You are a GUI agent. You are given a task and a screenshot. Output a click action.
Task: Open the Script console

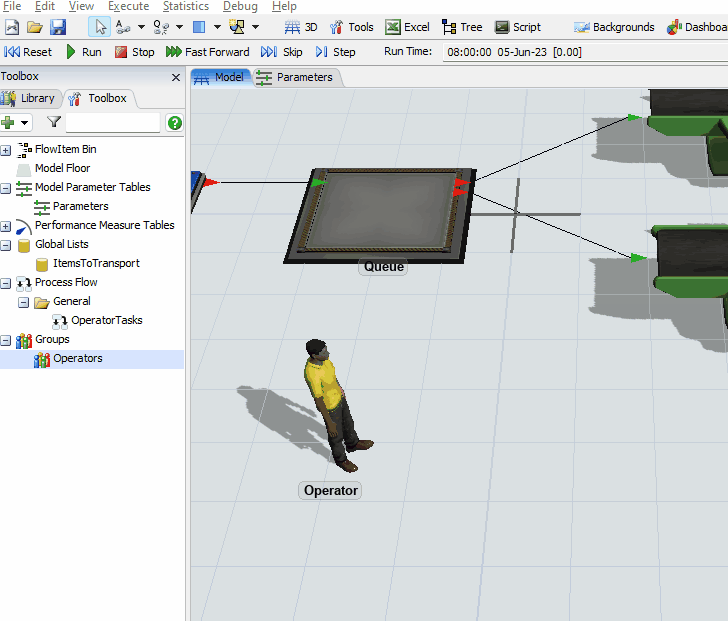[x=518, y=27]
